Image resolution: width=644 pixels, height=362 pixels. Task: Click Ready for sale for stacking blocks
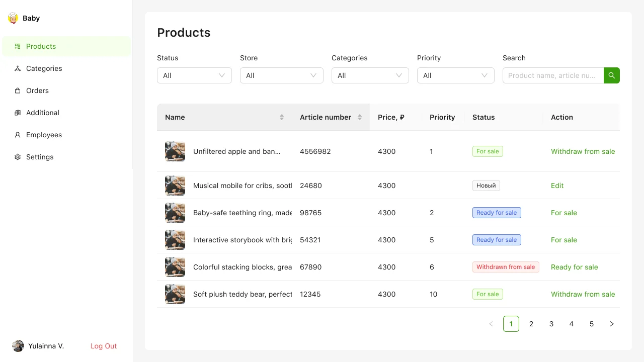574,267
